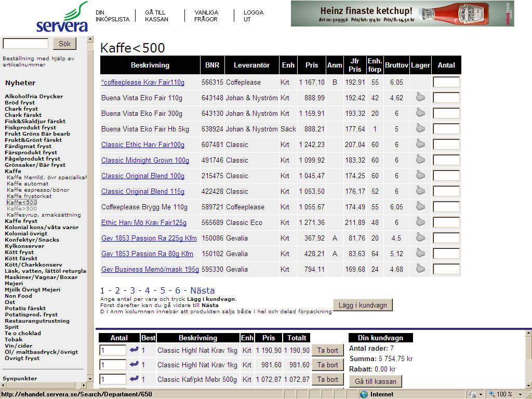The width and height of the screenshot is (532, 399).
Task: Click the Antal field for *coffeeplease Krav Fair110g
Action: point(446,82)
